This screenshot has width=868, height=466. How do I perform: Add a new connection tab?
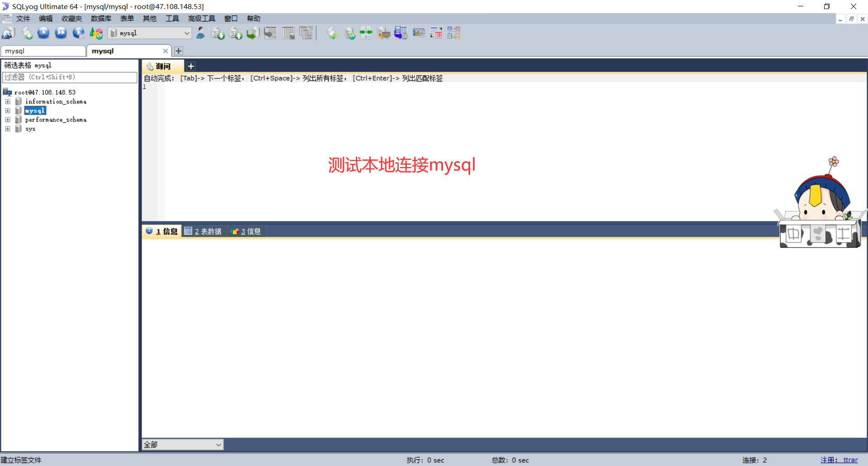coord(179,51)
